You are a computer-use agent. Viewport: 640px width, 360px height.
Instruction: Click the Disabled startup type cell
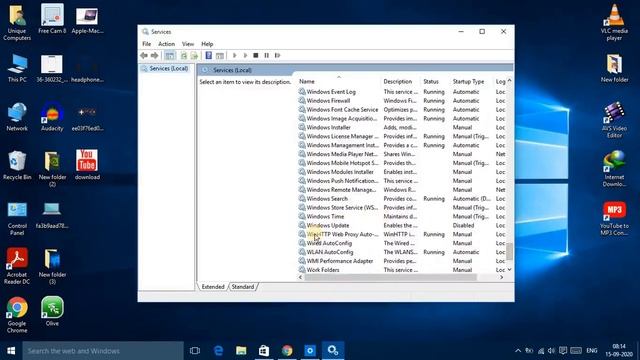(463, 225)
